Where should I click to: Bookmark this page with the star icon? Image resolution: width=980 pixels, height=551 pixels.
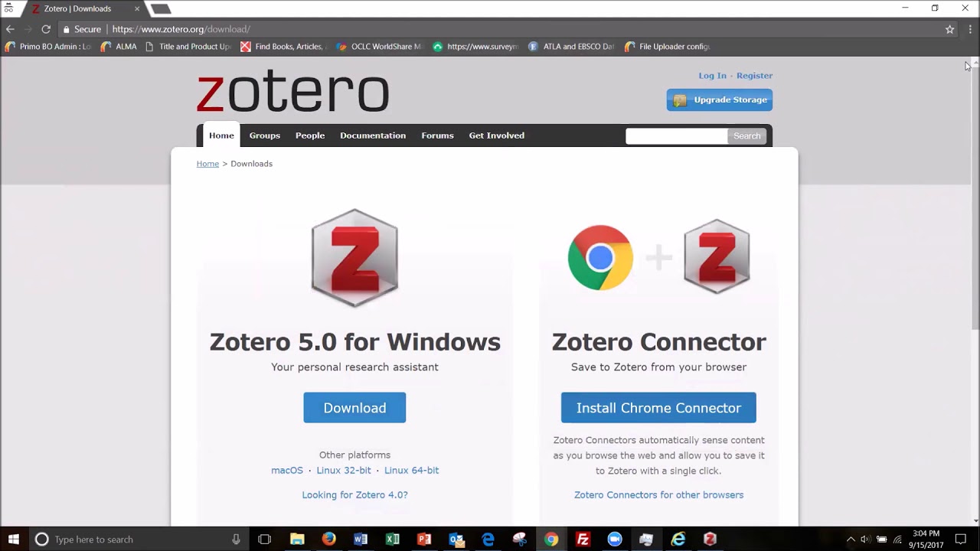[x=950, y=29]
